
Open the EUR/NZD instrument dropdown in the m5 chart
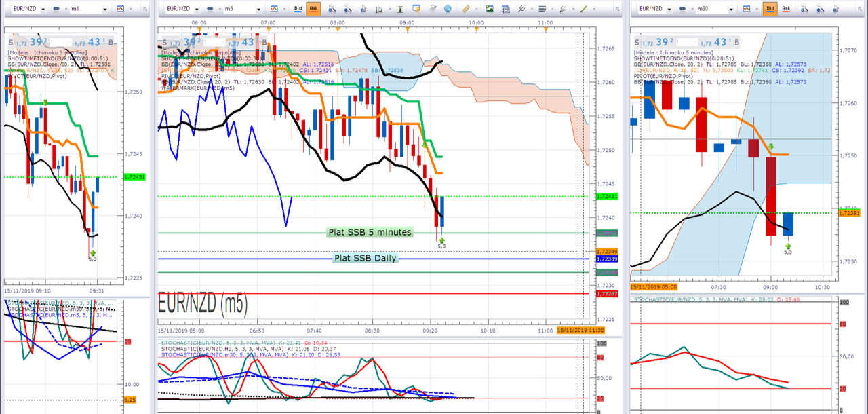point(197,10)
